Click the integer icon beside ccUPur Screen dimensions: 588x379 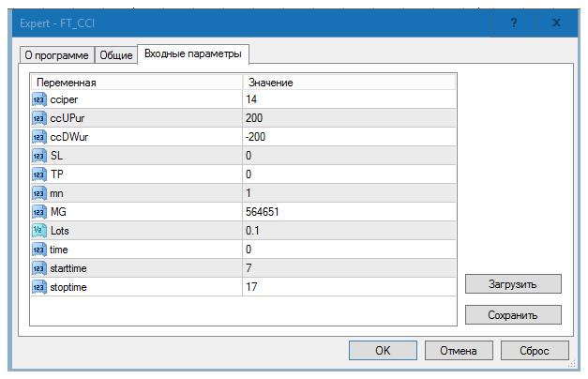click(x=39, y=118)
